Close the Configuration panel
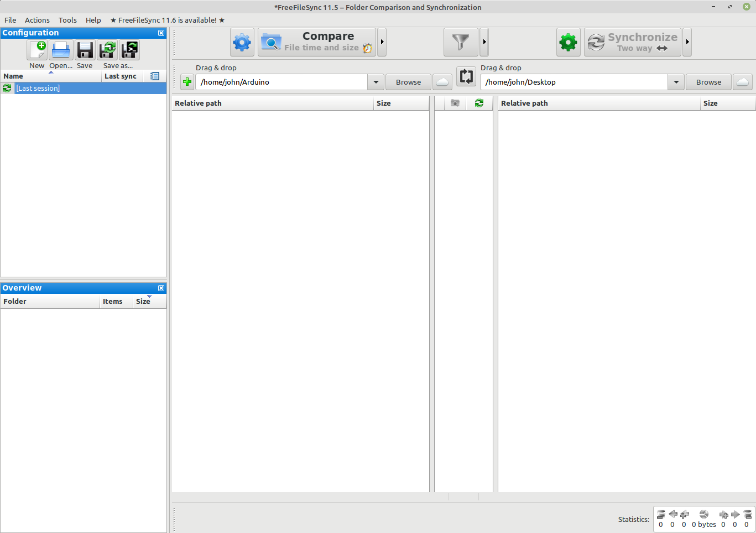 pos(161,33)
